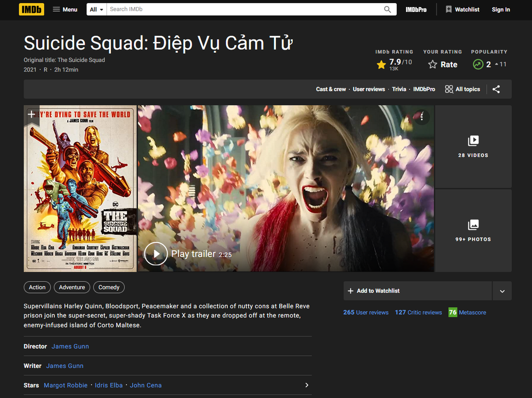Screen dimensions: 532x398
Task: Open director James Gunn's page
Action: click(x=70, y=346)
